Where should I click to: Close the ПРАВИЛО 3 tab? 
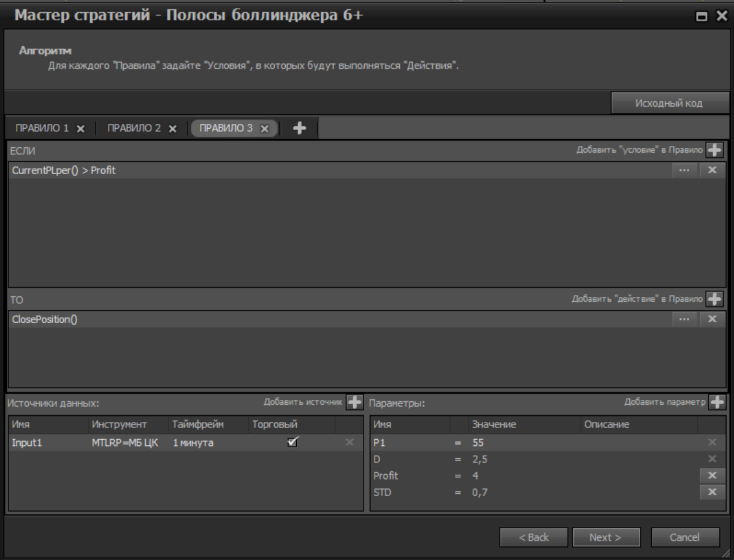pyautogui.click(x=265, y=128)
